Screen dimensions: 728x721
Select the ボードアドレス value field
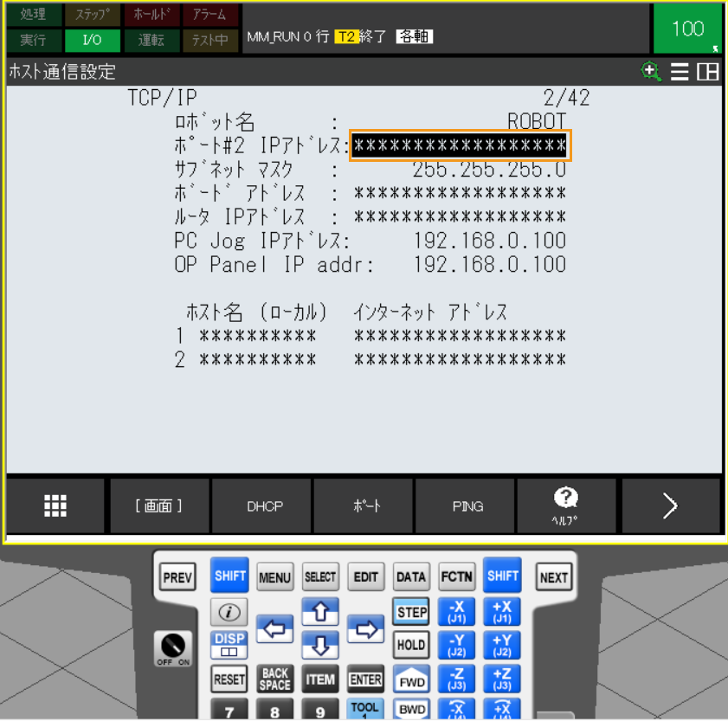click(460, 193)
